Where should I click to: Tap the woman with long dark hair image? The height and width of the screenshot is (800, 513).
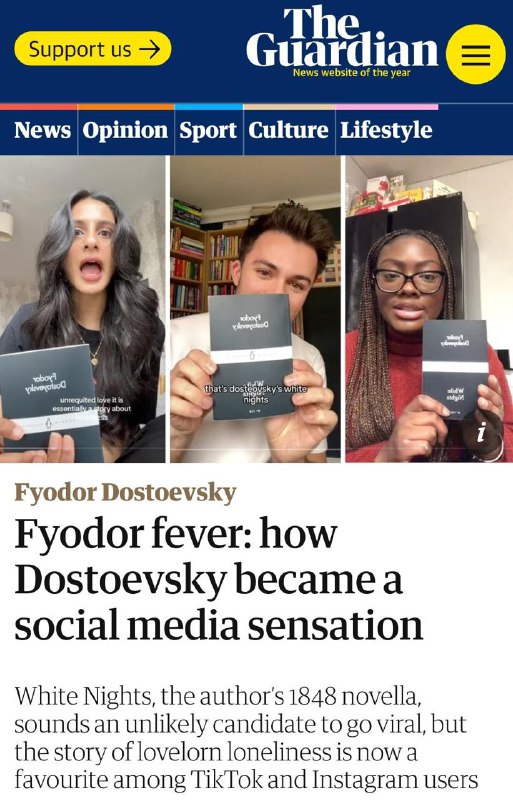pos(83,309)
